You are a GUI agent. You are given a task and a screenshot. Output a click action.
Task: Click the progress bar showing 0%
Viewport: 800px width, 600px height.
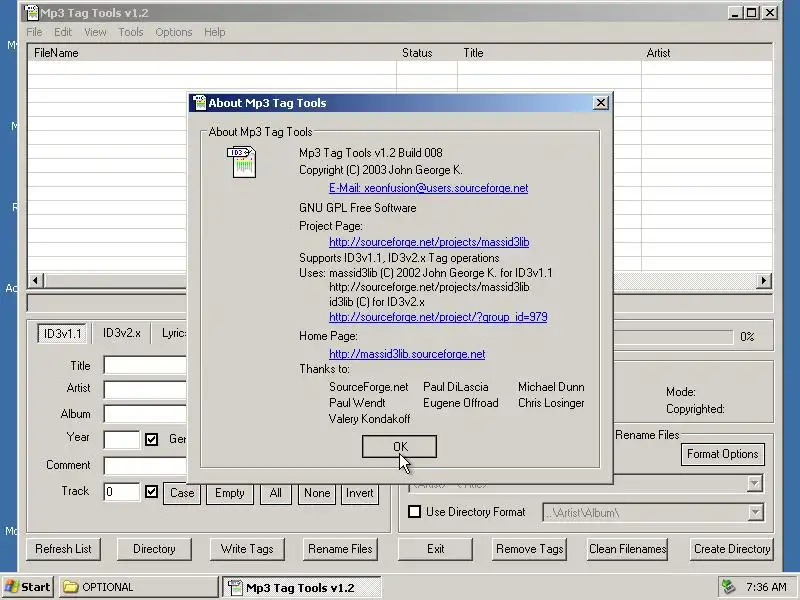(673, 337)
